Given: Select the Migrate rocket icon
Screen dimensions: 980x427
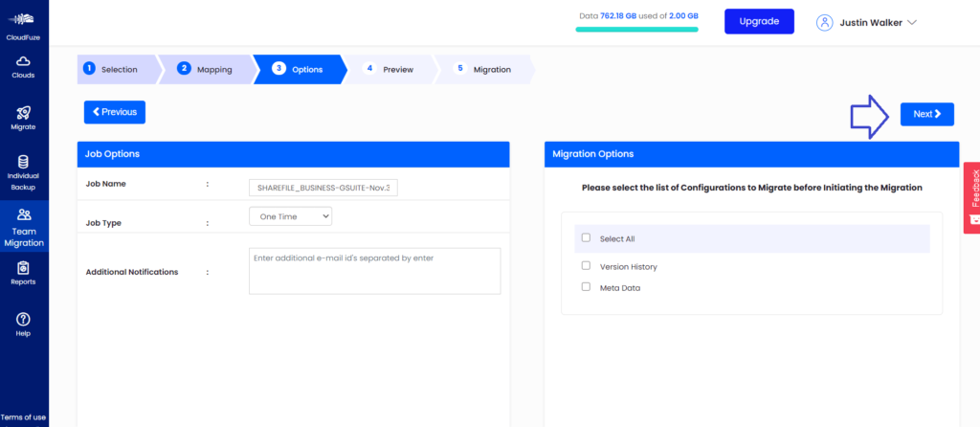Looking at the screenshot, I should [x=24, y=113].
